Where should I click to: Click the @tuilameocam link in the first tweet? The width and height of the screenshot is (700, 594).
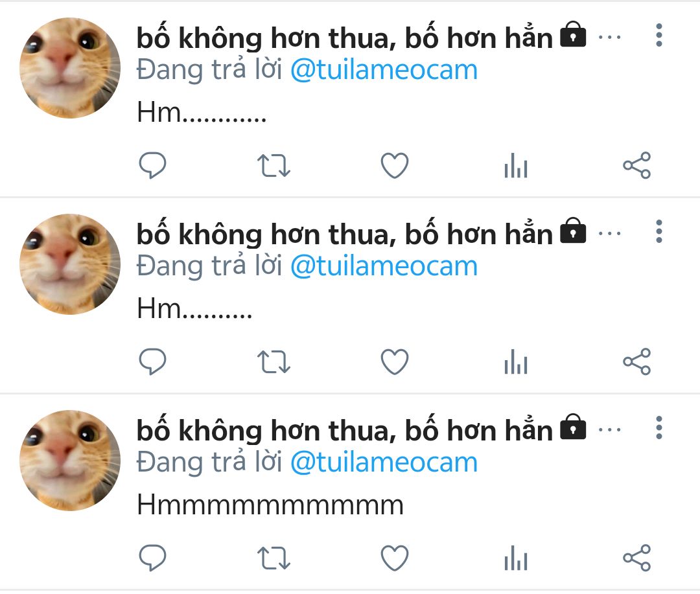point(384,70)
